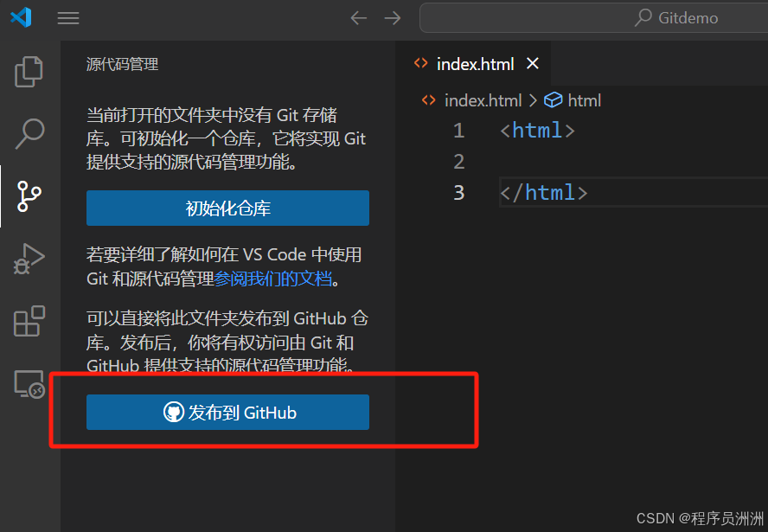Click index.html in the breadcrumb
The height and width of the screenshot is (532, 768).
(483, 100)
